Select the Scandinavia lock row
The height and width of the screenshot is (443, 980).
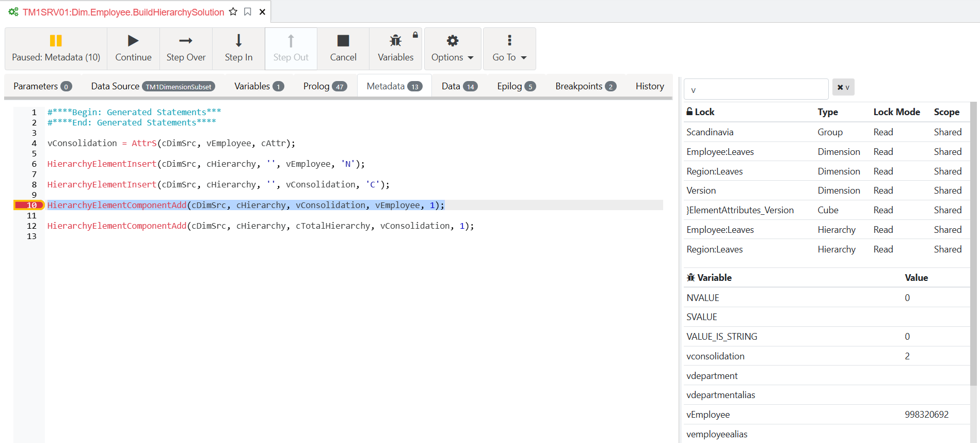(x=827, y=132)
